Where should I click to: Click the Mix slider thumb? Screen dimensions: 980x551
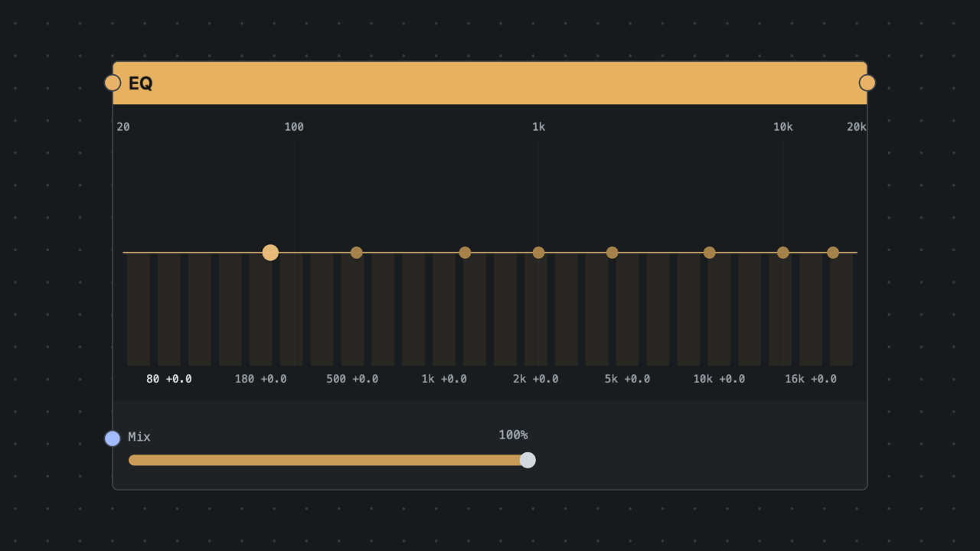click(x=528, y=460)
